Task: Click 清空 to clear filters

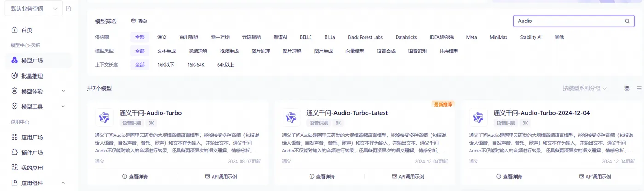Action: tap(139, 21)
